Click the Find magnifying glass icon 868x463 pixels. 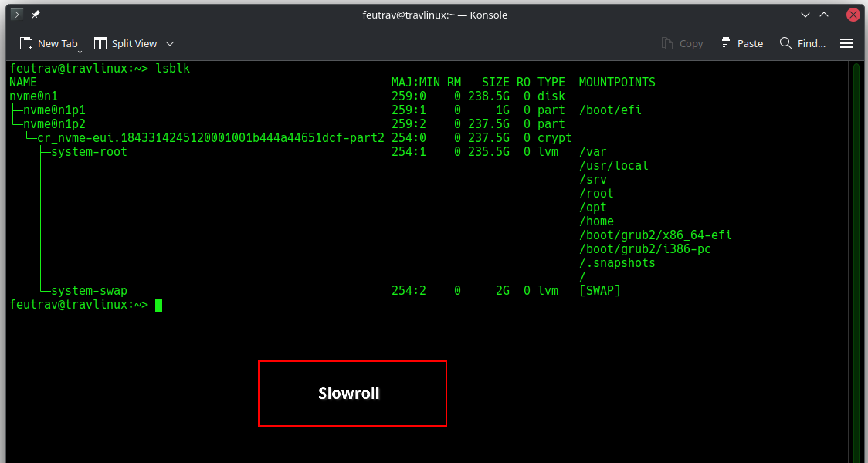tap(785, 43)
